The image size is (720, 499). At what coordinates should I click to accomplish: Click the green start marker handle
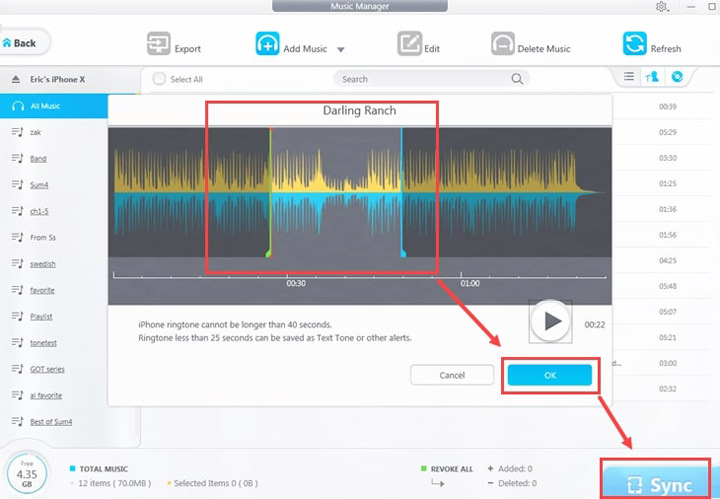coord(269,253)
